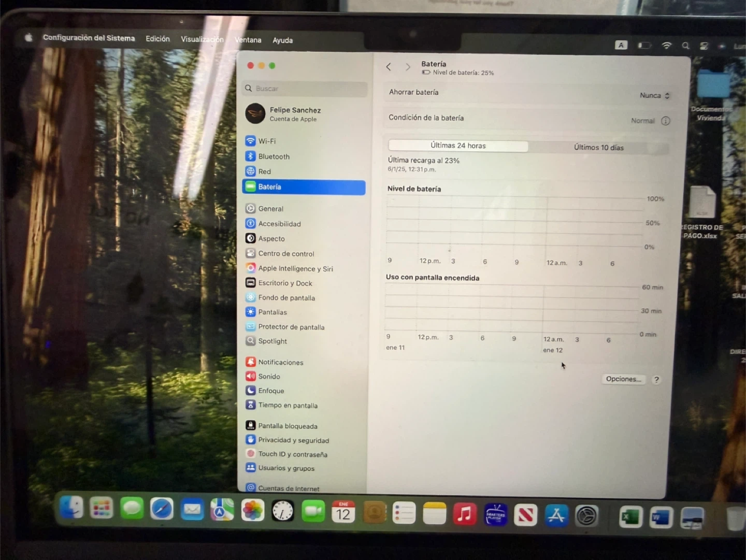Screen dimensions: 746x560
Task: Launch Safari from the Dock
Action: [162, 509]
